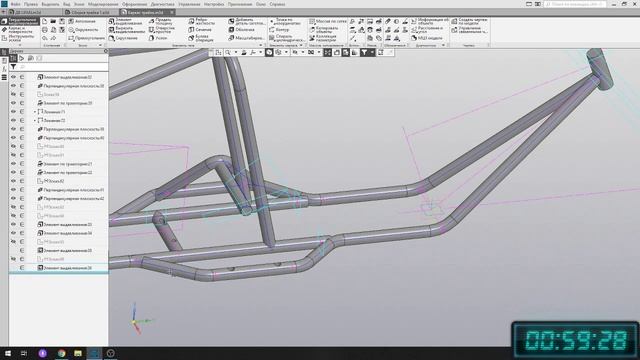
Task: Select the Autoline sketch tool
Action: [82, 21]
